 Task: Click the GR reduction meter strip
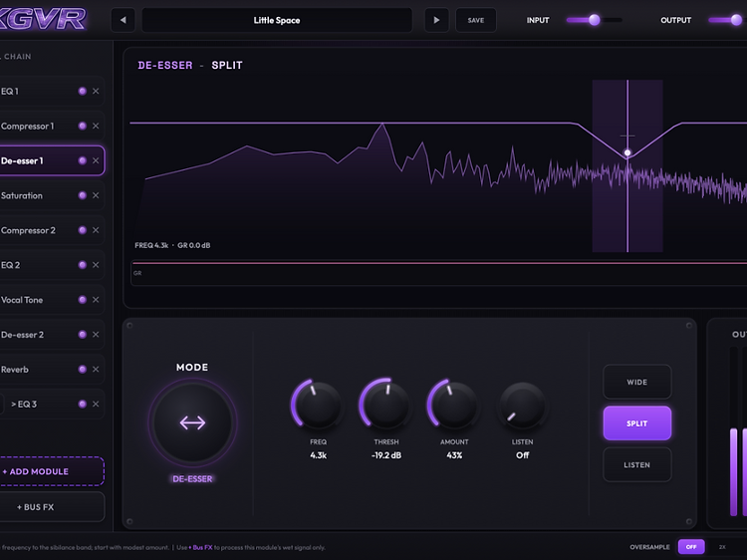point(438,273)
